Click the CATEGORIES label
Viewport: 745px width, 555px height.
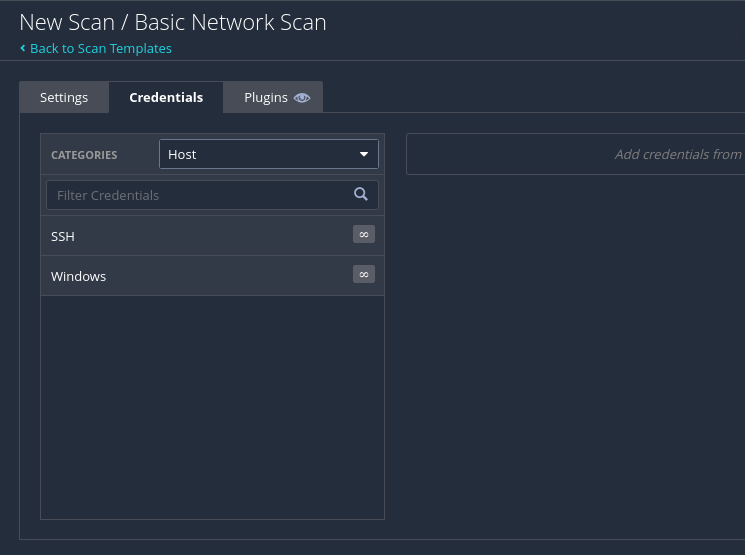(x=84, y=155)
